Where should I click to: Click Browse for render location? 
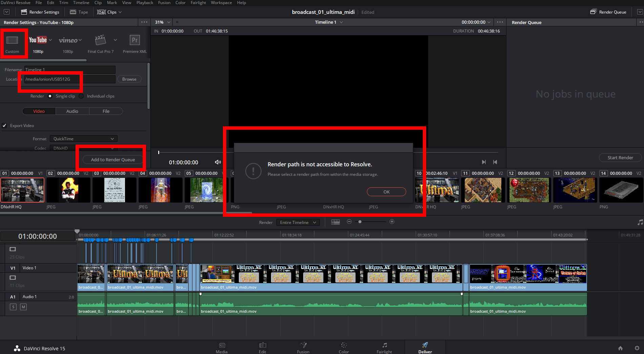[x=129, y=79]
